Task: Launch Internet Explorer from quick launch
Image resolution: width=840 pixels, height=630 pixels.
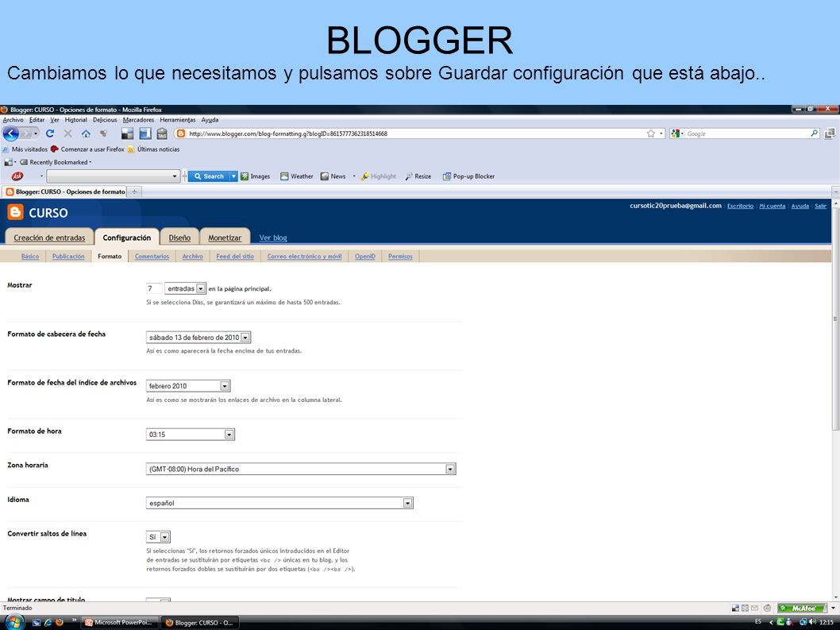Action: click(x=48, y=623)
